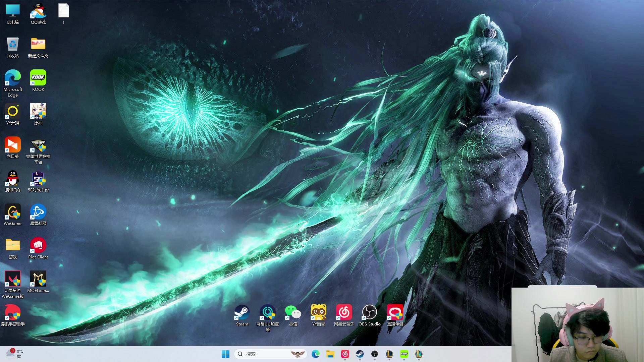Launch OBS Studio from desktop
Image resolution: width=644 pixels, height=362 pixels.
click(369, 313)
